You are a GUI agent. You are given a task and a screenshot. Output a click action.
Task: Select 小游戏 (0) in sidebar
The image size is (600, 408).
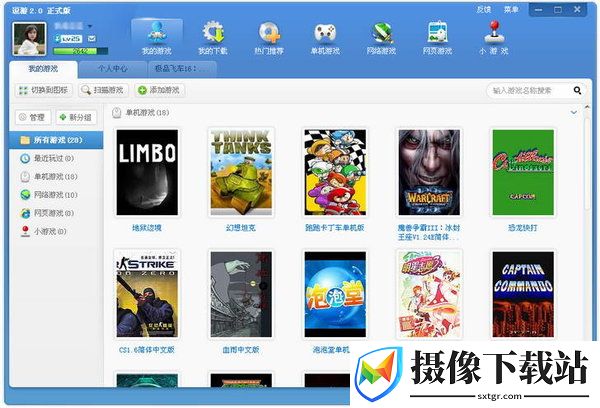[x=56, y=232]
